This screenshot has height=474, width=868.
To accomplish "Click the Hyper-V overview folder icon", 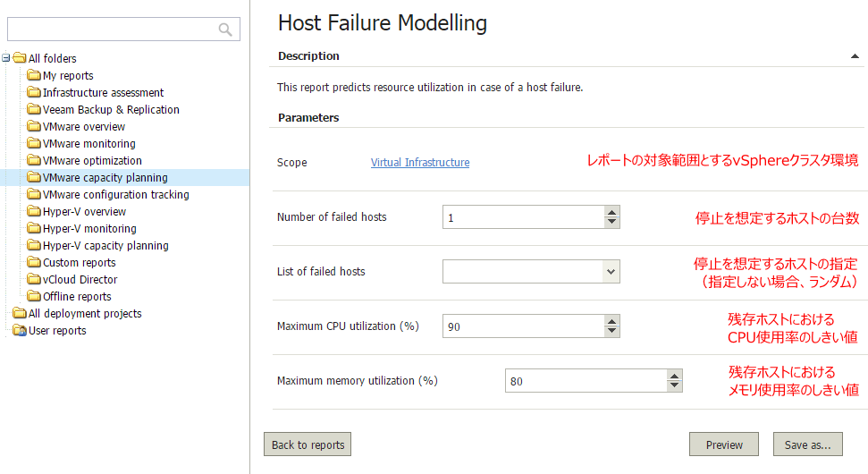I will tap(34, 211).
